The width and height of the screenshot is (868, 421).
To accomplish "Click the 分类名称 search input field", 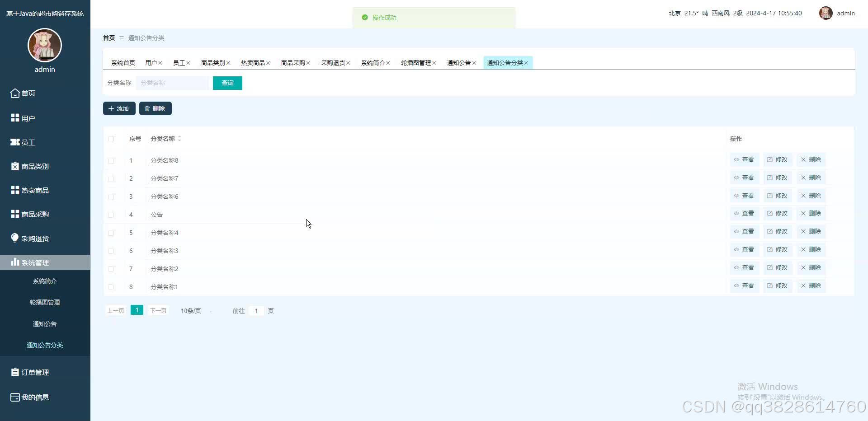I will pyautogui.click(x=172, y=83).
